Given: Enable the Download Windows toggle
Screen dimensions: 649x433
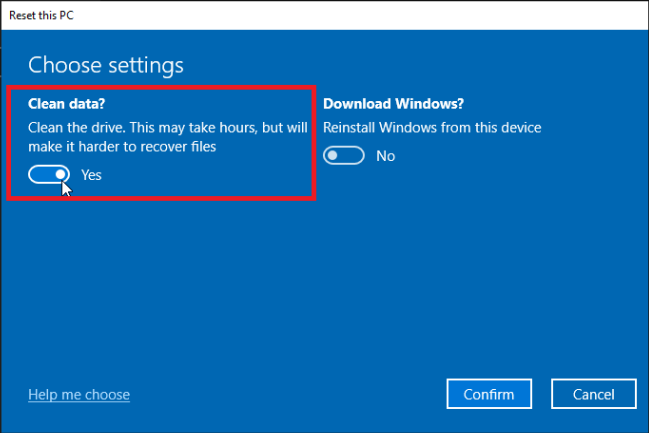Looking at the screenshot, I should pyautogui.click(x=344, y=156).
